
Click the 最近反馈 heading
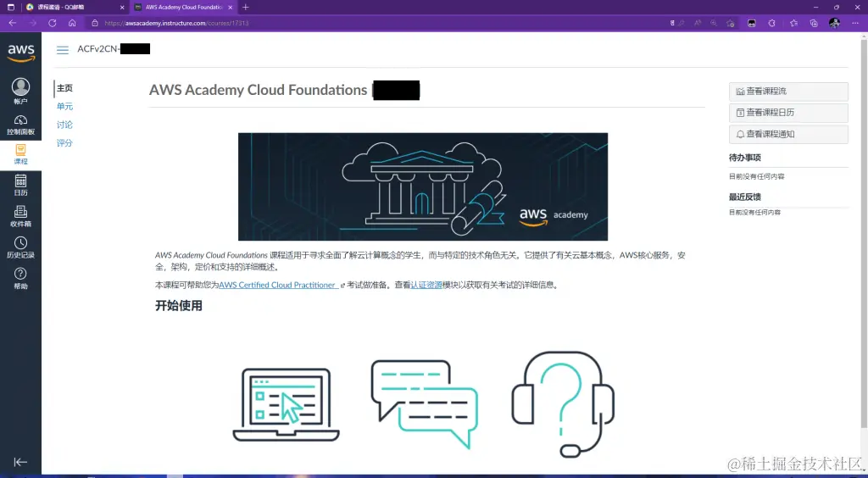point(744,197)
